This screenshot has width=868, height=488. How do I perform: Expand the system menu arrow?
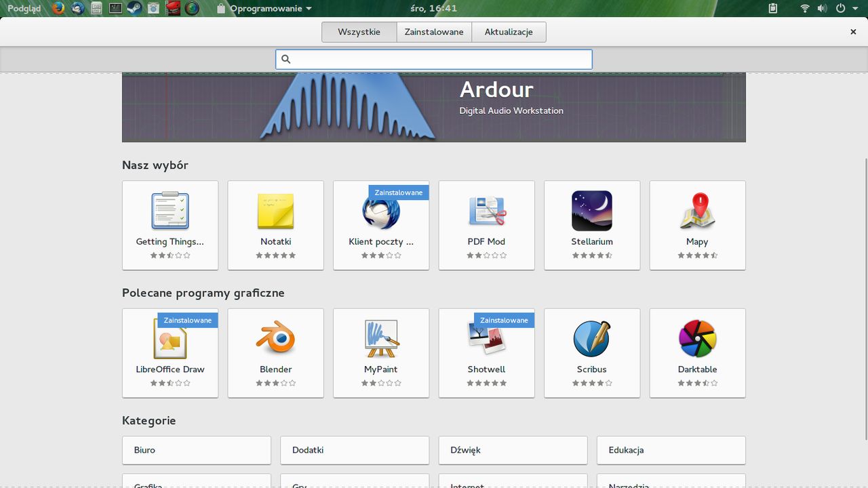click(x=854, y=9)
